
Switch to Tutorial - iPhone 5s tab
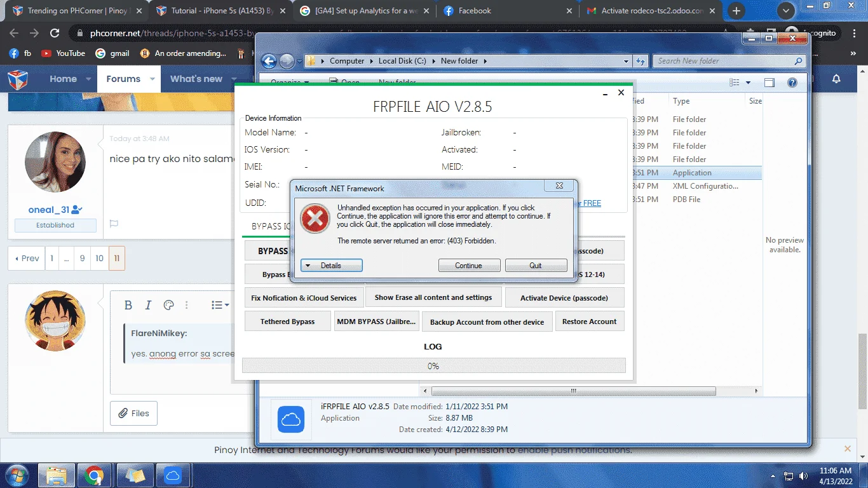[219, 11]
